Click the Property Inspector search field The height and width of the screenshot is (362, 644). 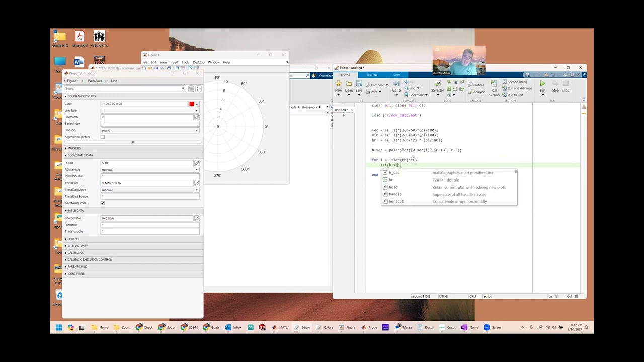coord(125,88)
